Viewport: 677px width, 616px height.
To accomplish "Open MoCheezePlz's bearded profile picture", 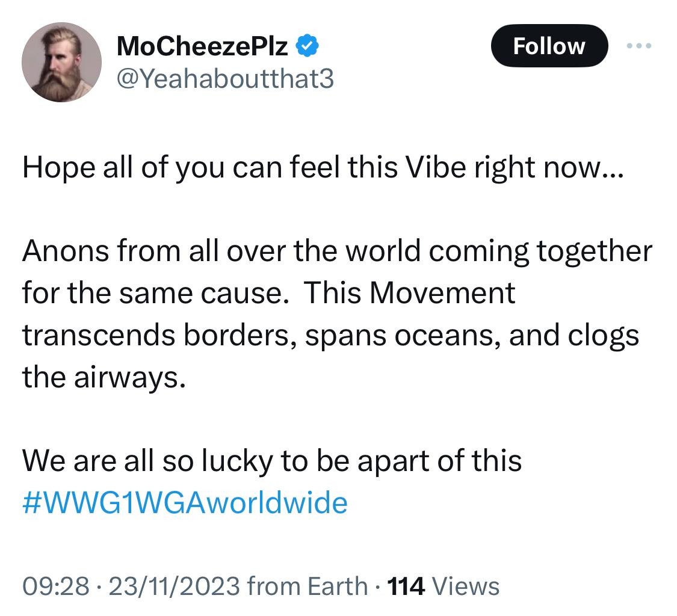I will pyautogui.click(x=61, y=62).
